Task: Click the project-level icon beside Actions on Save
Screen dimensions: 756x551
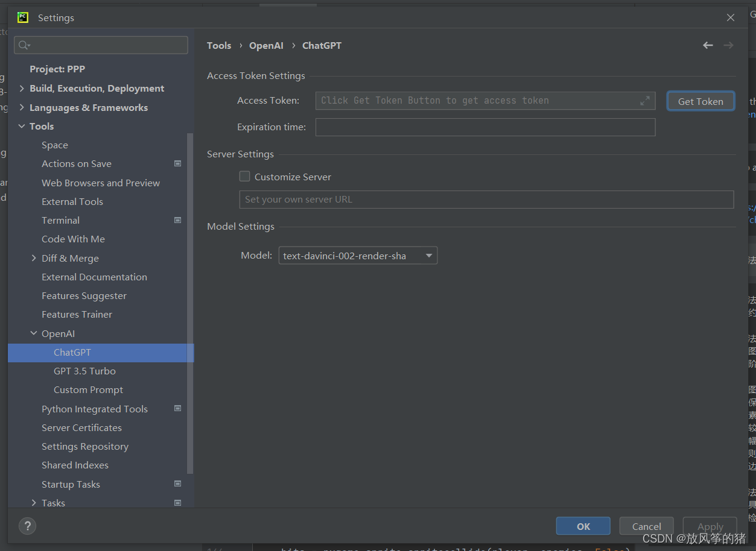Action: click(x=178, y=163)
